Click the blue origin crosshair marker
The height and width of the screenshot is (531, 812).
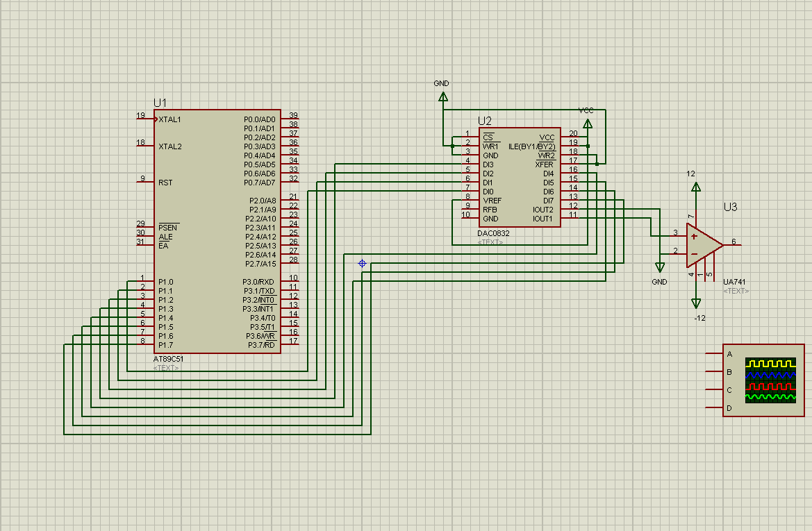(x=362, y=264)
